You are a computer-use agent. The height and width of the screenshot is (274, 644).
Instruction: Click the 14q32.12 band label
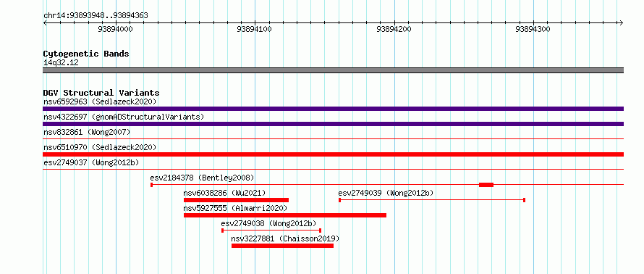click(61, 63)
